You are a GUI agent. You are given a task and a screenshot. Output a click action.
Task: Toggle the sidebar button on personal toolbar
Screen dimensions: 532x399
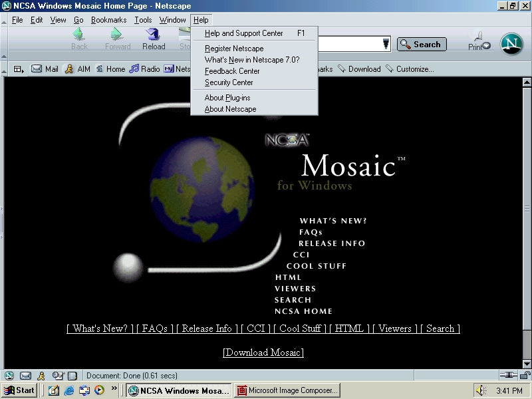tap(19, 69)
